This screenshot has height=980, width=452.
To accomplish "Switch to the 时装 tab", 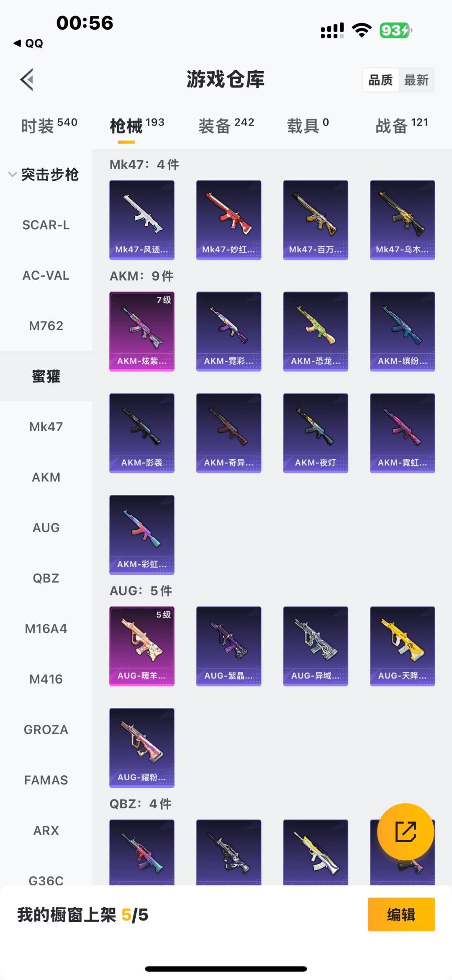I will click(x=49, y=125).
